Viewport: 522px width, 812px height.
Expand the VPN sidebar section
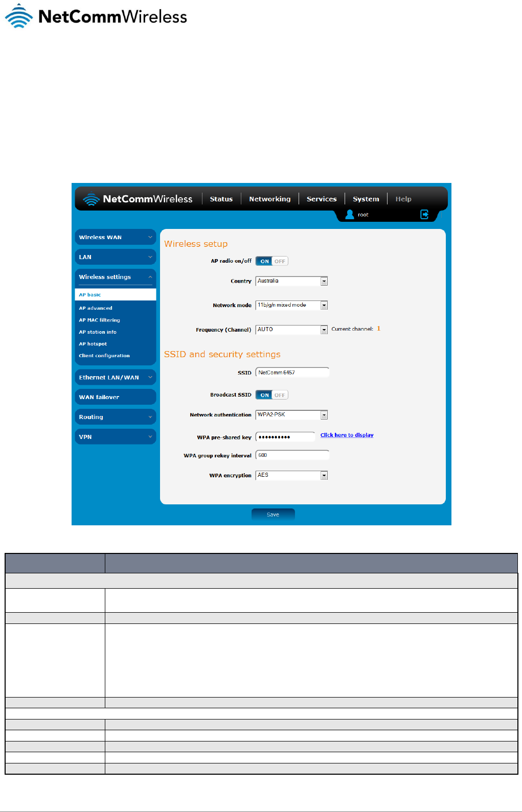pyautogui.click(x=116, y=437)
